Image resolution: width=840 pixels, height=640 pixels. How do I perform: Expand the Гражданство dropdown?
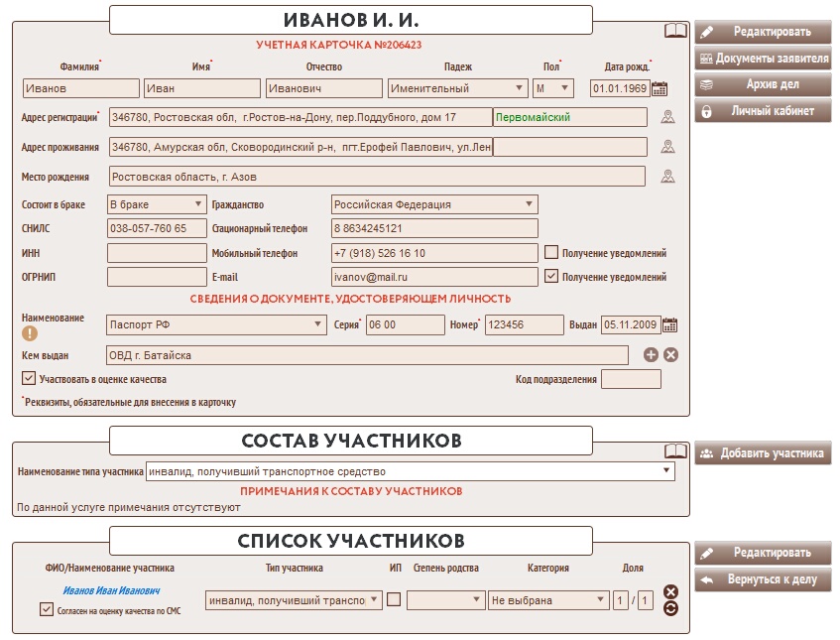[x=434, y=204]
